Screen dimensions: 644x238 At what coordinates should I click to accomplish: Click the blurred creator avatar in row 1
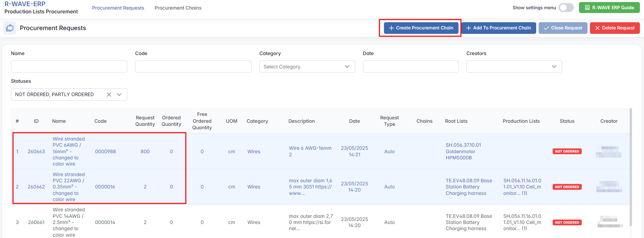608,152
